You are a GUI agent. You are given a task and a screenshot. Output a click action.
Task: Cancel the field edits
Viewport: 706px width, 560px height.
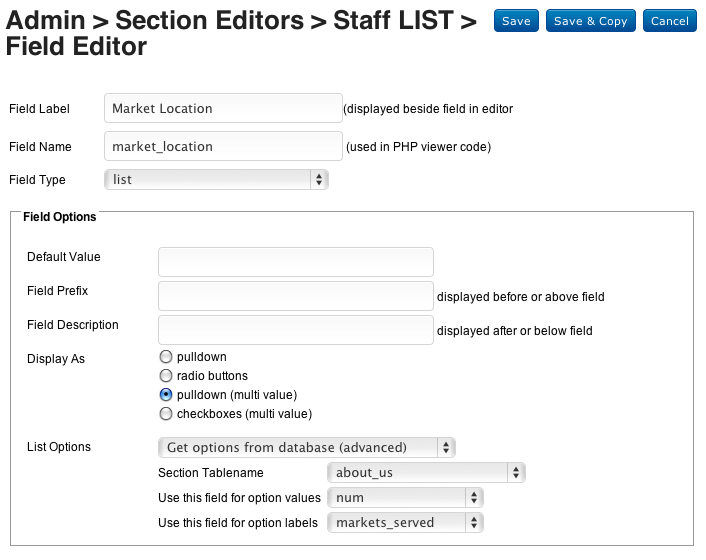(x=670, y=21)
